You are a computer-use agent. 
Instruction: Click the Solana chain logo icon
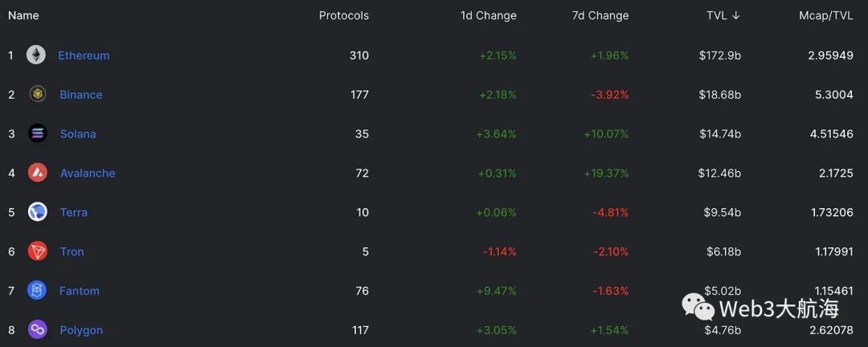[x=38, y=133]
